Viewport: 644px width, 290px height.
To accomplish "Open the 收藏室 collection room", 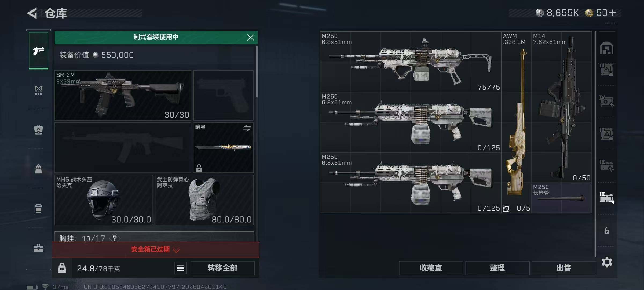I will coord(431,268).
